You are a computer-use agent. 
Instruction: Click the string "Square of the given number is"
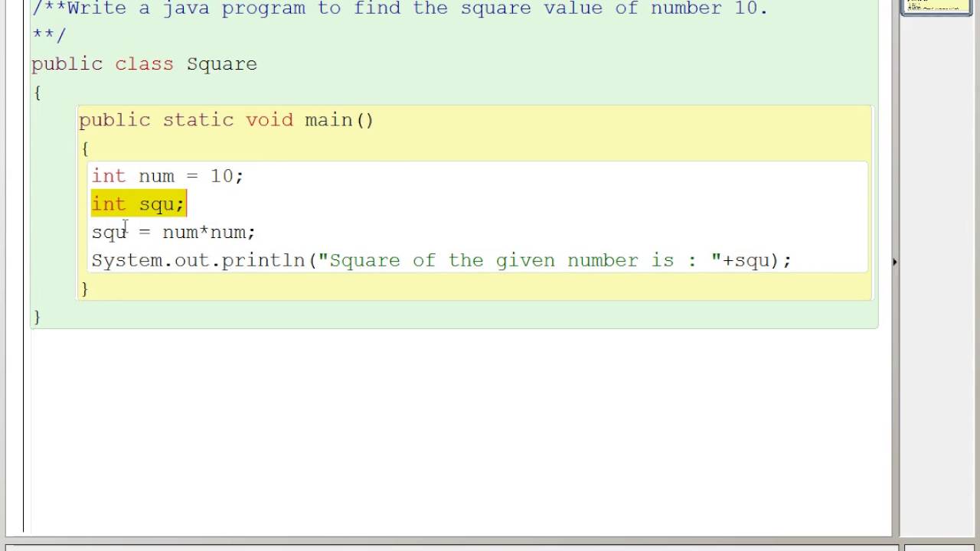click(x=502, y=261)
